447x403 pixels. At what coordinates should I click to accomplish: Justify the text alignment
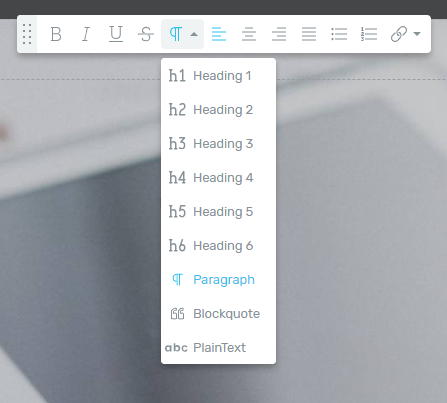(309, 34)
